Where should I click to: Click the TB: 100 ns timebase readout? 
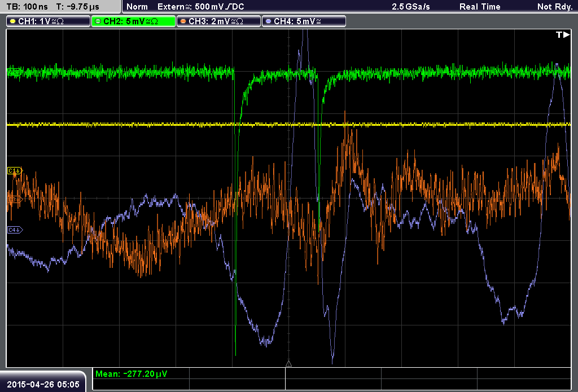pyautogui.click(x=27, y=7)
